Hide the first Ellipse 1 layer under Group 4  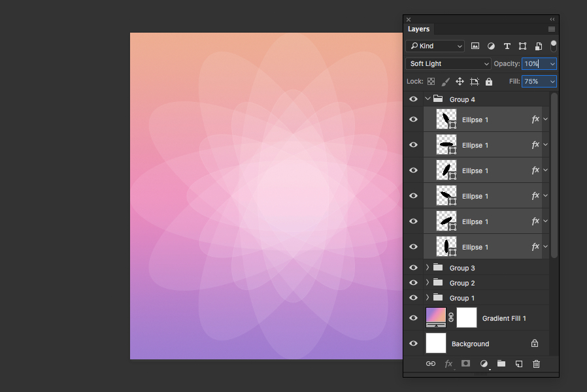pos(413,120)
